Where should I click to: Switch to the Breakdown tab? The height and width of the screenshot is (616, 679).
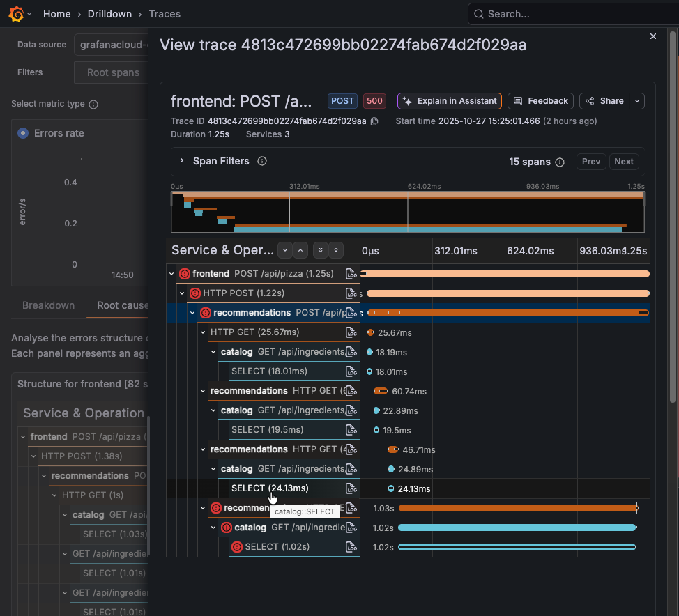[x=49, y=305]
